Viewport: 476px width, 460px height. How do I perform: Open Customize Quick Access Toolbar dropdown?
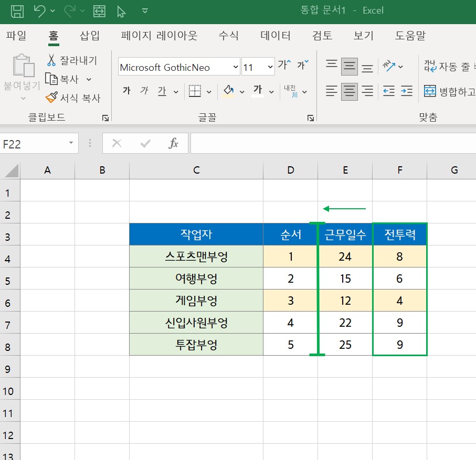[x=145, y=11]
